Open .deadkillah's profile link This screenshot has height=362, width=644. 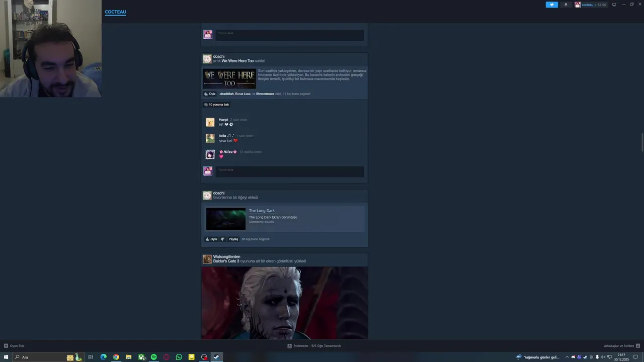pyautogui.click(x=226, y=94)
